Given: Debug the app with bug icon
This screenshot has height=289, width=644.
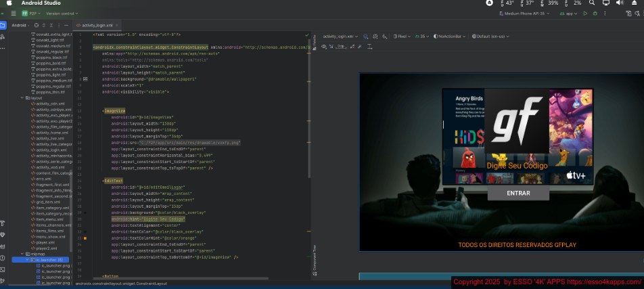Looking at the screenshot, I should [595, 14].
